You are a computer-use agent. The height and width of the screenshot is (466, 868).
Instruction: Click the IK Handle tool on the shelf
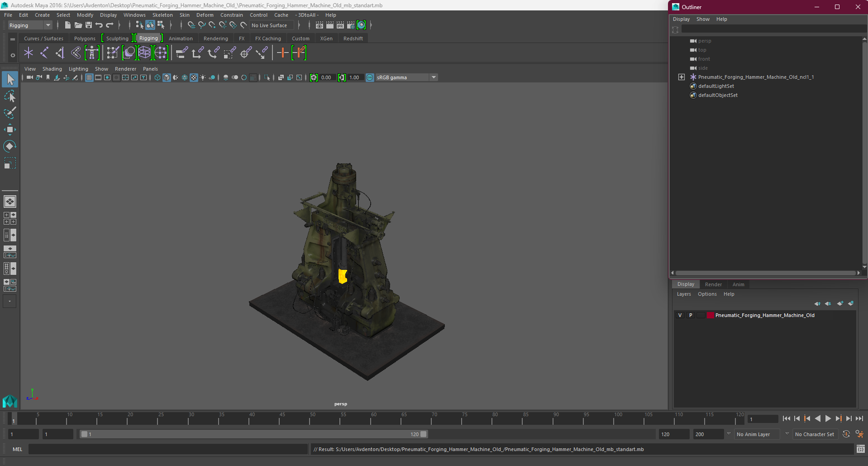pos(60,53)
